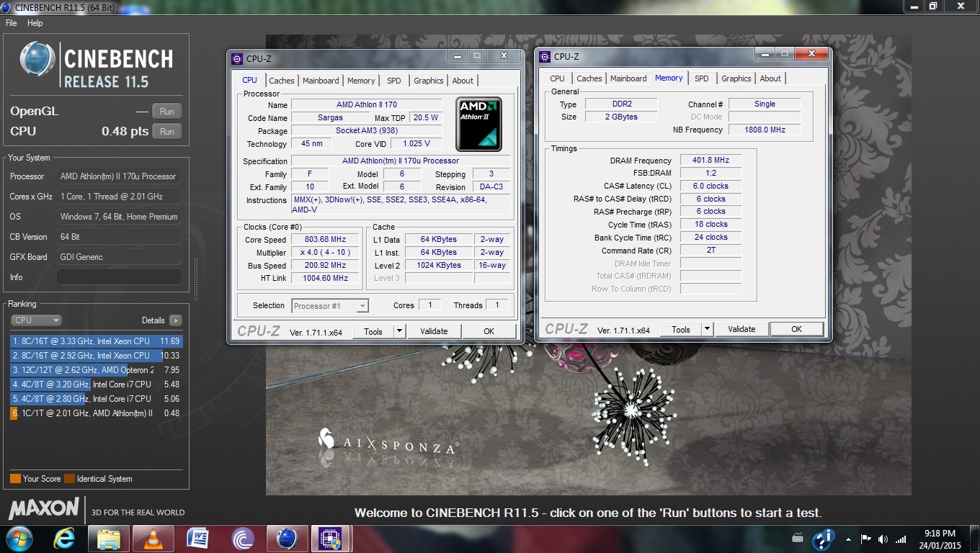
Task: Select the 4C/8T 3.20 GHz Core i7 row
Action: (96, 385)
